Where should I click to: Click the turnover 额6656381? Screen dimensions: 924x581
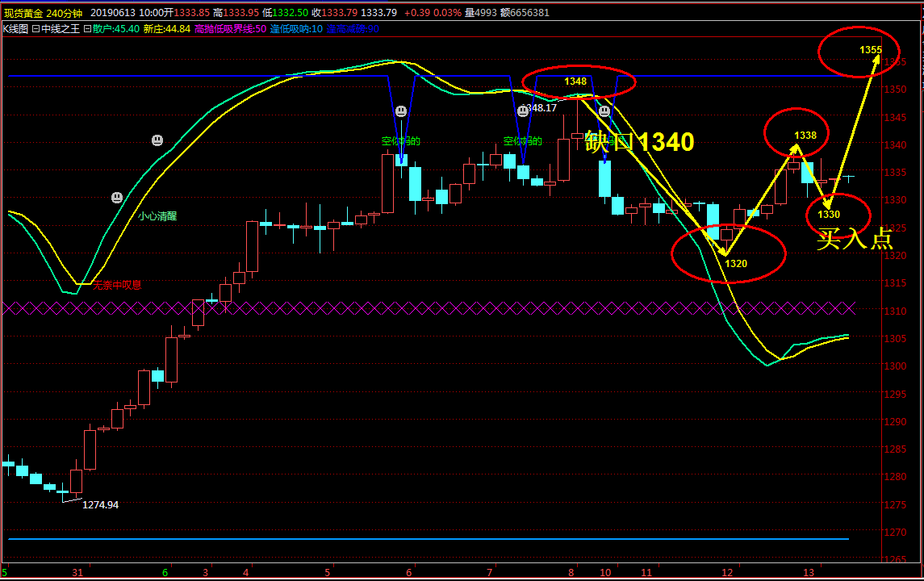pyautogui.click(x=525, y=12)
